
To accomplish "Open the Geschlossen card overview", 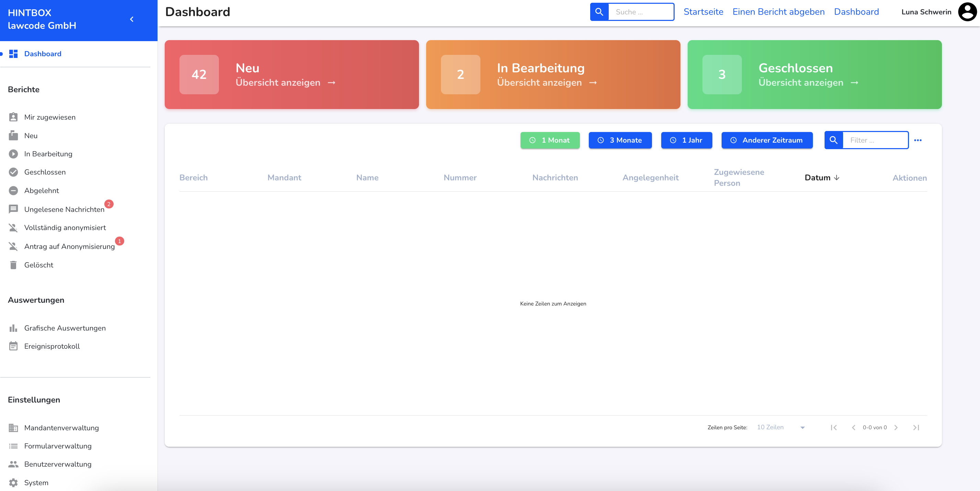I will coord(815,75).
